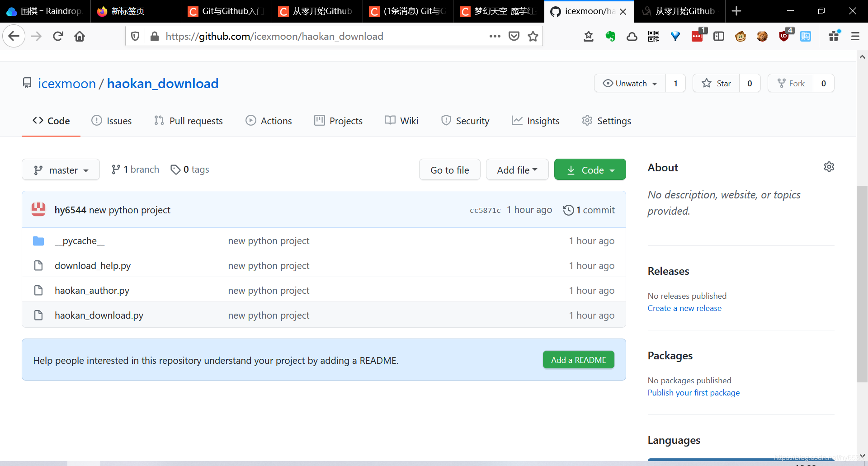Viewport: 868px width, 466px height.
Task: Switch to the Git与Github入门 tab
Action: 226,11
